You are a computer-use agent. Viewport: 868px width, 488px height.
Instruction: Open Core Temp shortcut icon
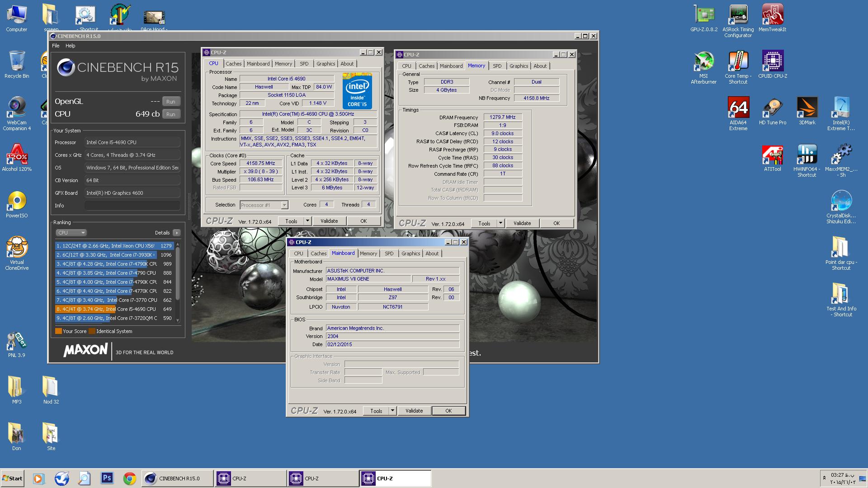tap(738, 67)
